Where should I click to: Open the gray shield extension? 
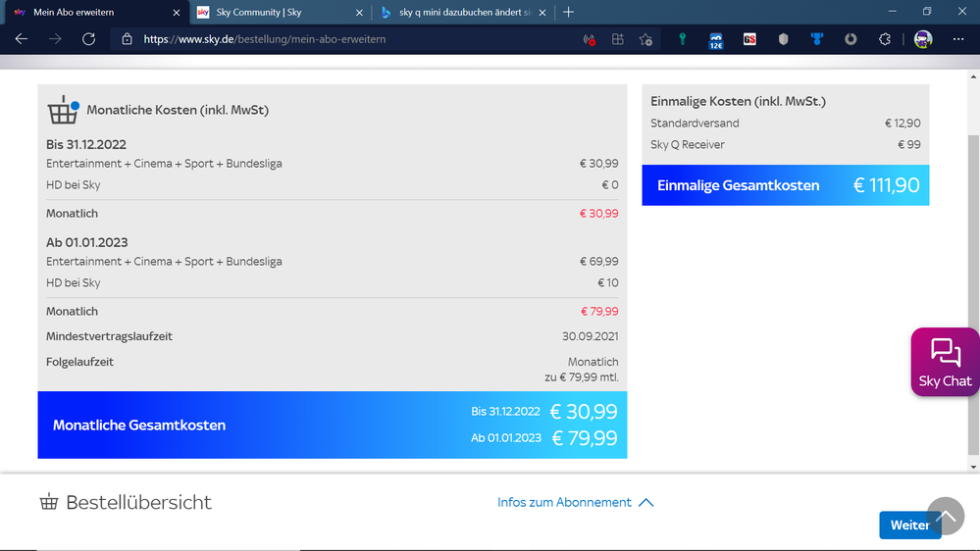[x=783, y=39]
